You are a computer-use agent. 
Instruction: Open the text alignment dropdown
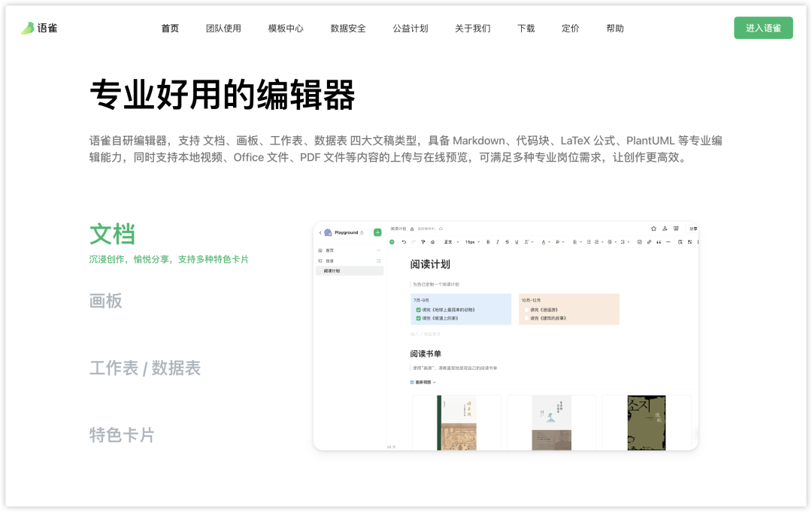tap(578, 242)
